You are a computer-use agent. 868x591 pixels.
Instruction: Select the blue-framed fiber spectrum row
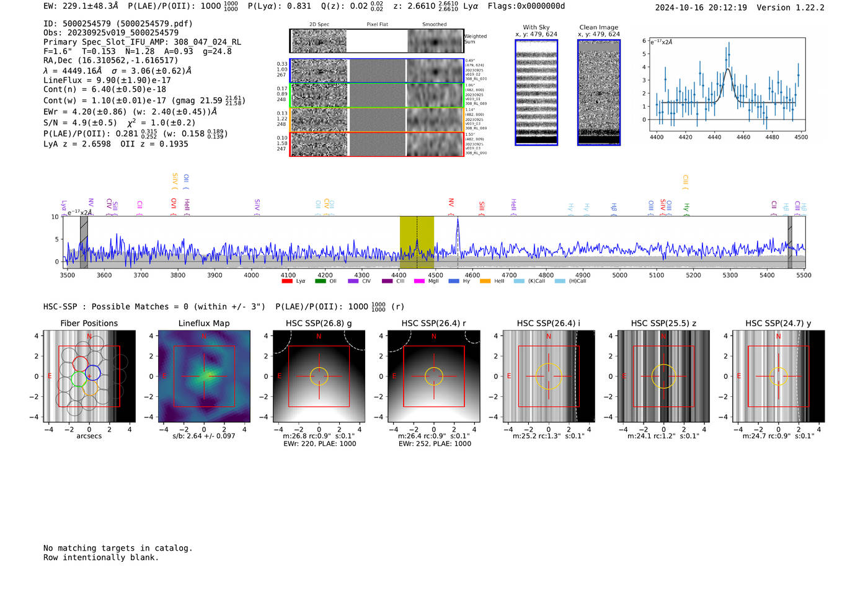(376, 71)
